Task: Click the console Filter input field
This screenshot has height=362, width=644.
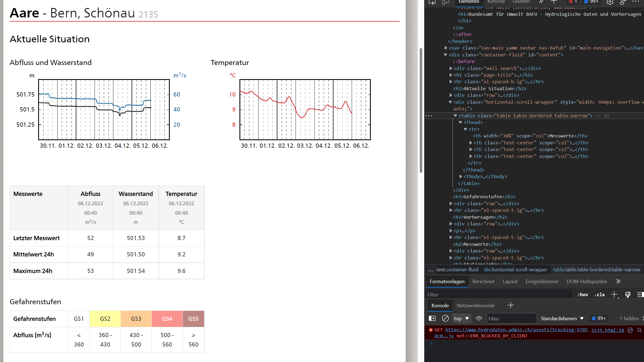Action: (x=511, y=319)
